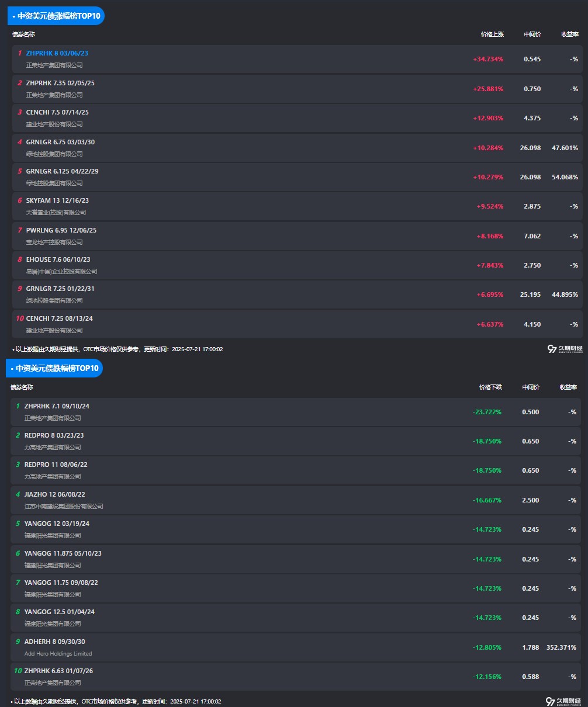
Task: Sort by the 价格下跌 column header
Action: point(490,387)
